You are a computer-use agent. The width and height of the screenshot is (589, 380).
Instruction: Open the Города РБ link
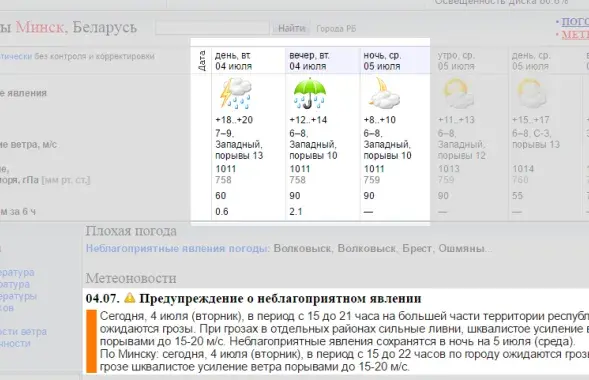tap(336, 29)
